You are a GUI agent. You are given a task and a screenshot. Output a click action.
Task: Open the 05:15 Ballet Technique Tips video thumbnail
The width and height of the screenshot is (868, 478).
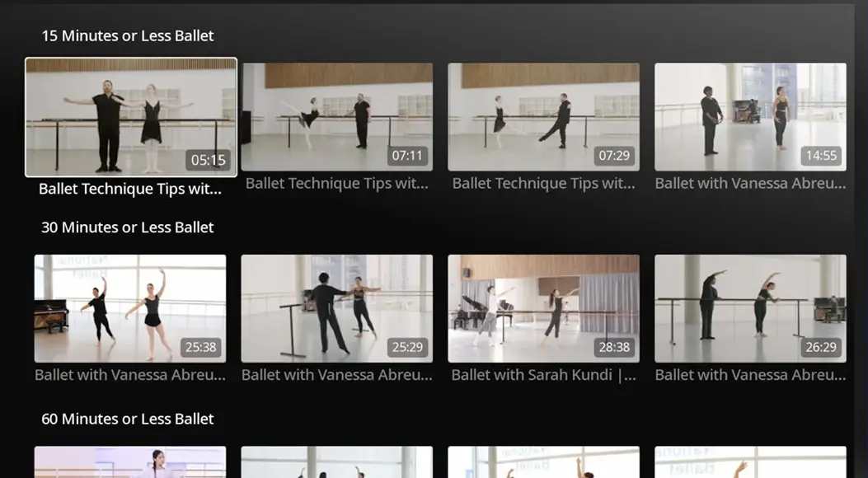click(131, 117)
